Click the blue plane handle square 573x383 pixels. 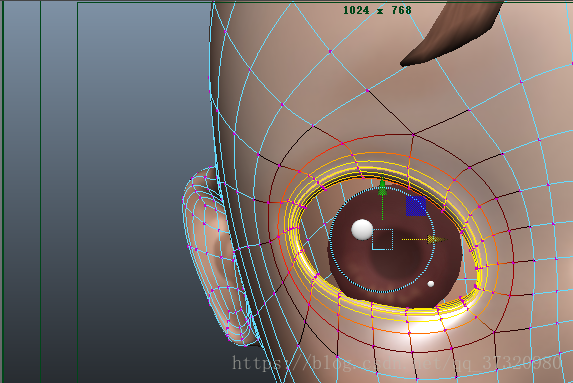[x=416, y=206]
